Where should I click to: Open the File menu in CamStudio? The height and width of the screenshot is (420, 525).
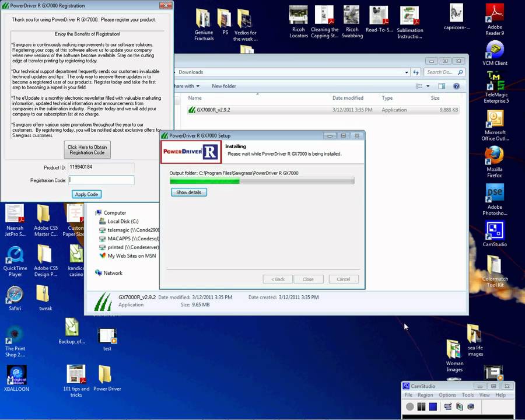[408, 395]
